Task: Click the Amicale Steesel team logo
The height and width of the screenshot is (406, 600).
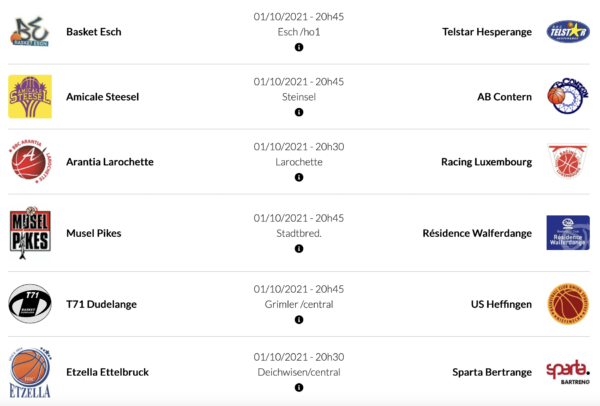Action: [x=30, y=96]
